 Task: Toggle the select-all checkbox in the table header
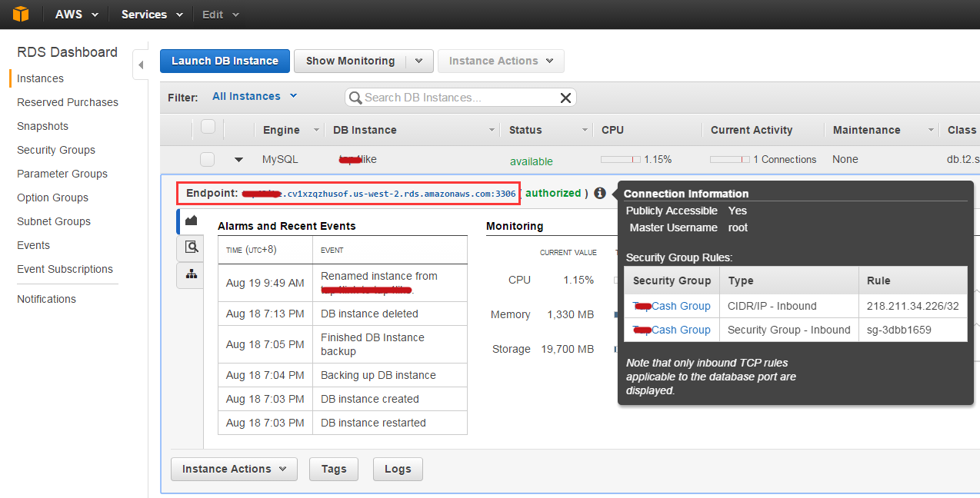point(208,127)
